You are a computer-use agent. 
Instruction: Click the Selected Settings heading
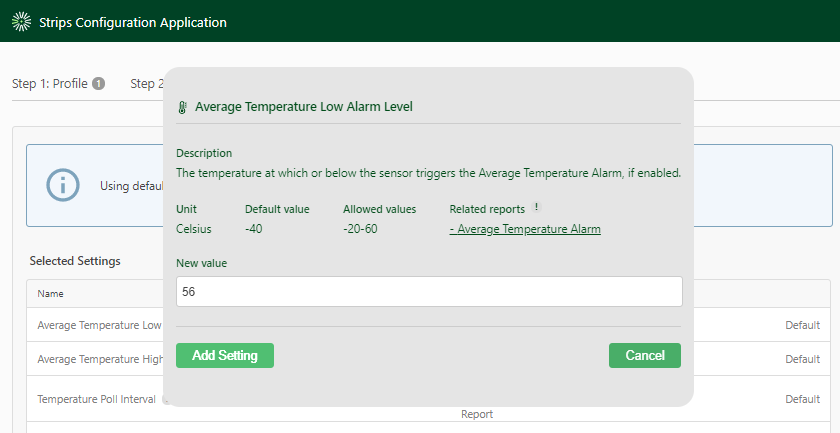[75, 261]
